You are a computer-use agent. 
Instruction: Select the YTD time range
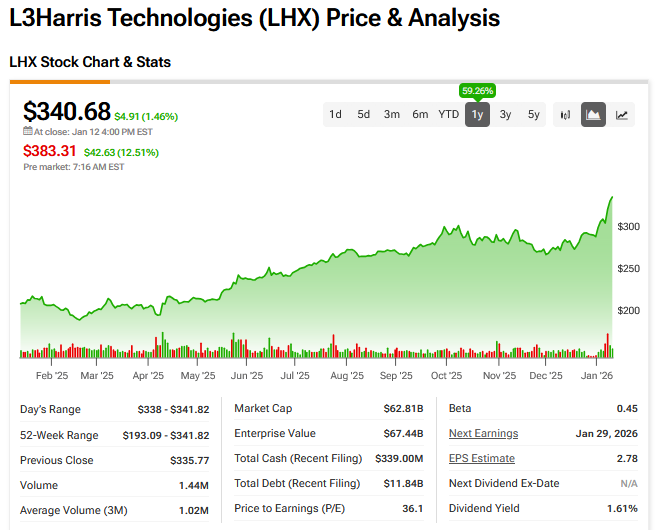(x=449, y=114)
